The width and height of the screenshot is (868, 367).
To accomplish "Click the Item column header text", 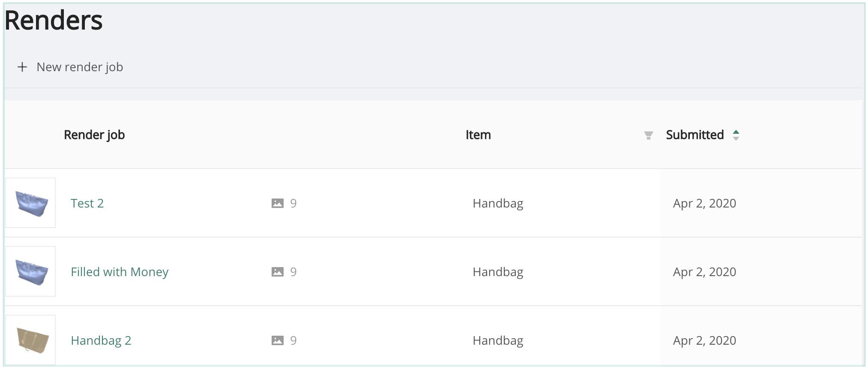I will pyautogui.click(x=478, y=135).
